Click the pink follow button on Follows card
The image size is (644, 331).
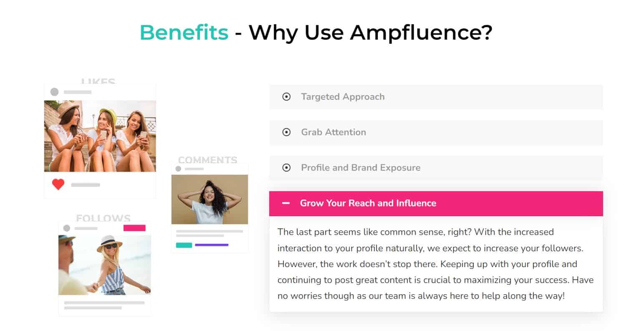[x=134, y=228]
